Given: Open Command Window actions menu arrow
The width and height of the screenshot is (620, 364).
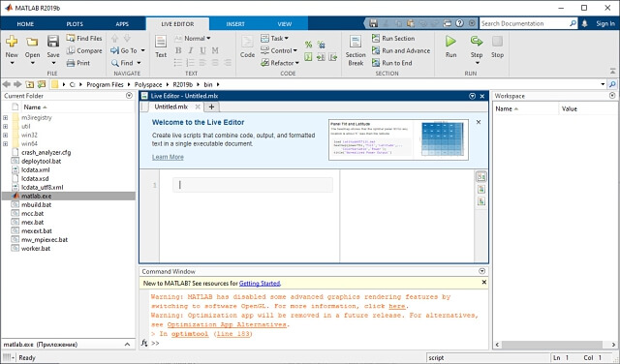Looking at the screenshot, I should pos(481,271).
